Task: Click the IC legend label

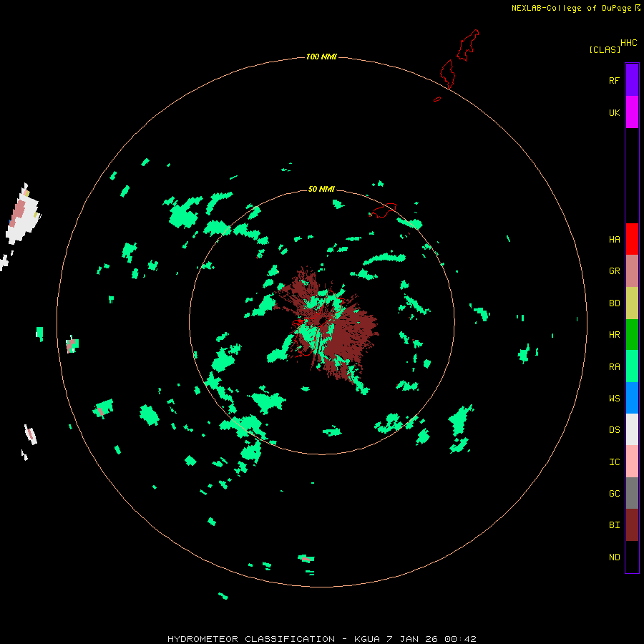Action: click(614, 462)
